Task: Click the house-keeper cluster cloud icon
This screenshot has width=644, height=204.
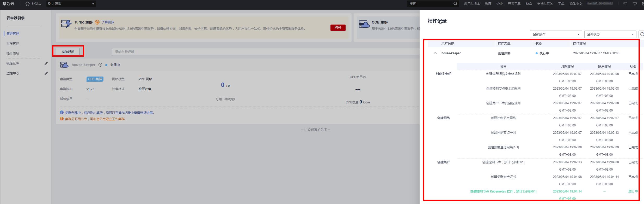Action: pos(64,65)
